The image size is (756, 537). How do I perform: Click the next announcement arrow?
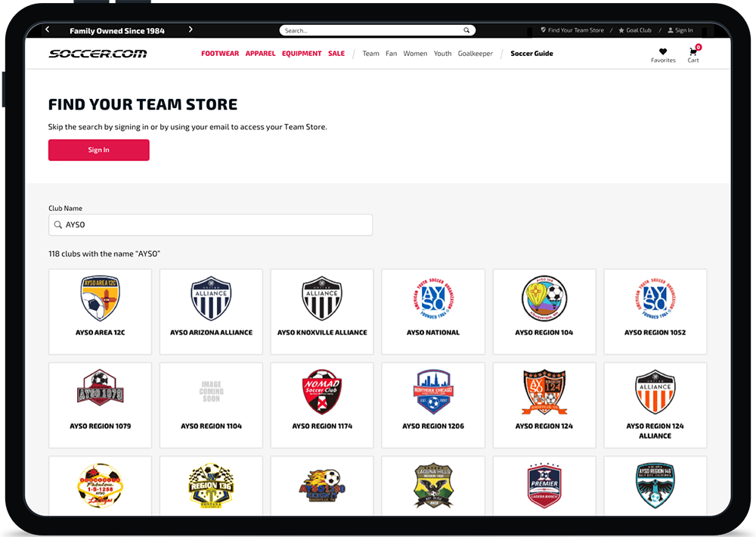coord(191,29)
